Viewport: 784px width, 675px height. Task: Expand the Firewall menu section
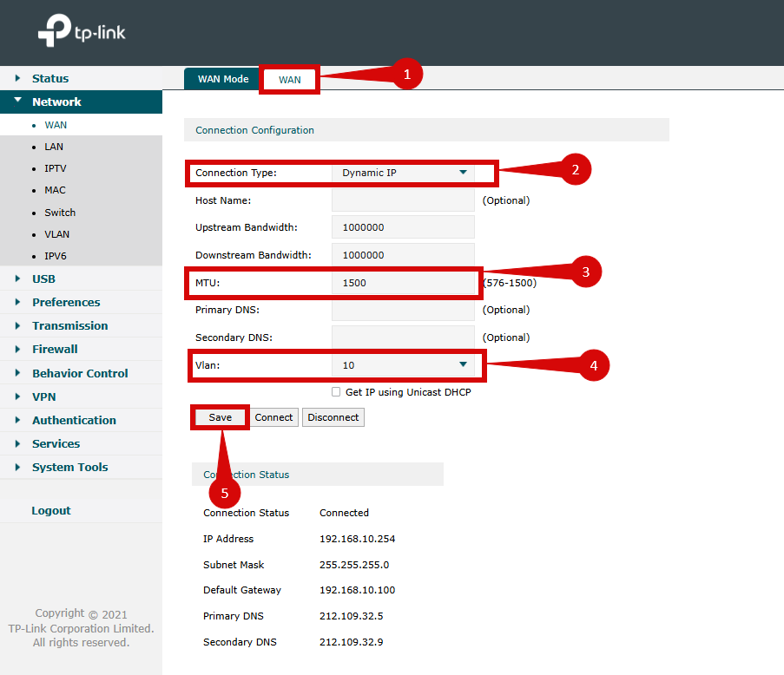(55, 349)
